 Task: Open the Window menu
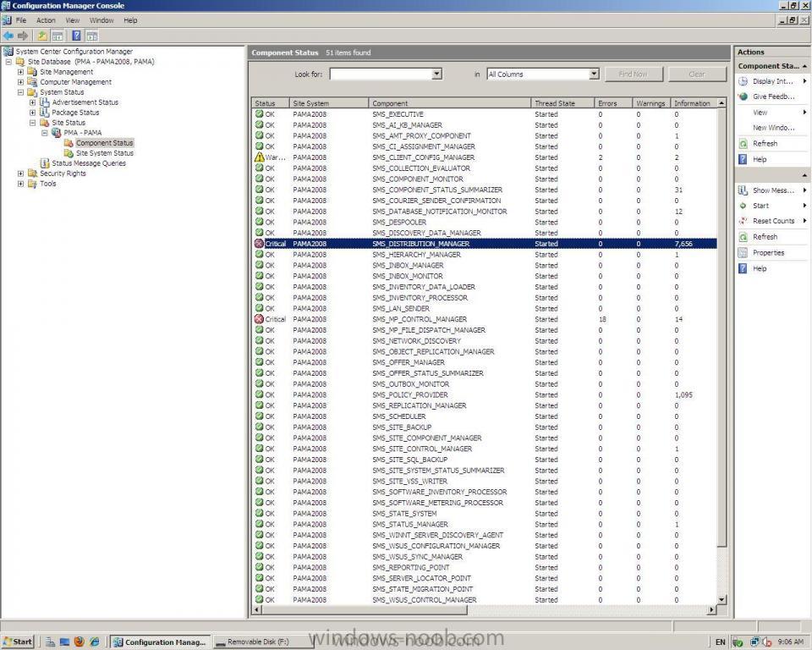click(x=101, y=20)
